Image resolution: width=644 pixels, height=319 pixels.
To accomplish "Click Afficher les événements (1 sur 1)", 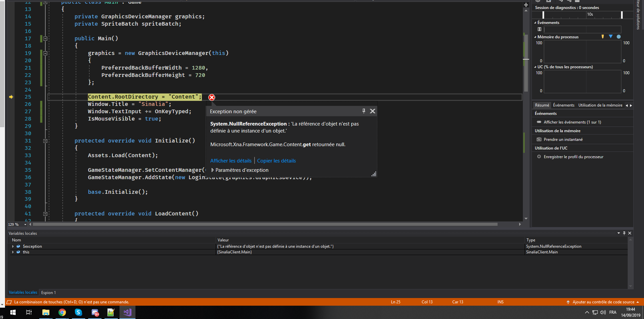I will [572, 122].
